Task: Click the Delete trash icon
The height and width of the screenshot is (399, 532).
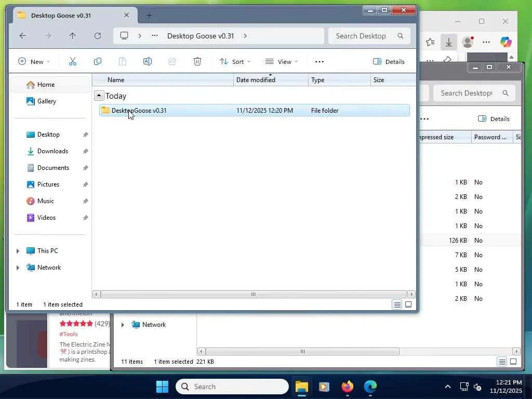Action: tap(197, 61)
